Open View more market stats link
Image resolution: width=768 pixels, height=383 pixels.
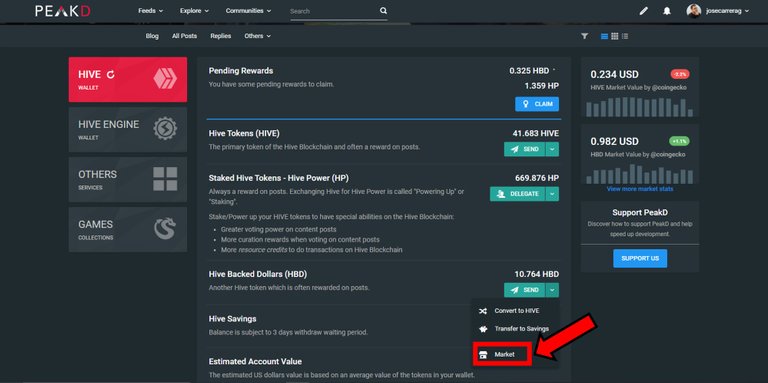coord(640,189)
